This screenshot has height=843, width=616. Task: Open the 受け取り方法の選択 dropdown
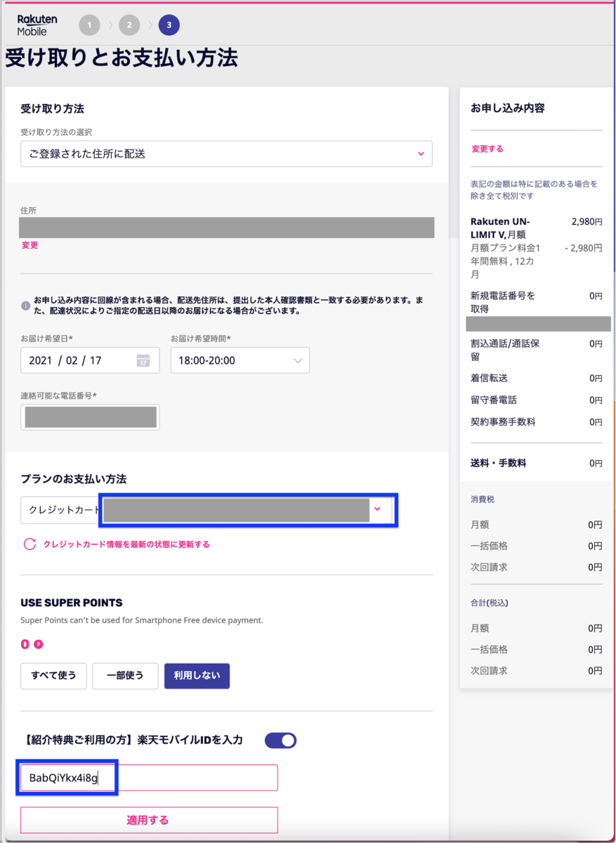226,154
